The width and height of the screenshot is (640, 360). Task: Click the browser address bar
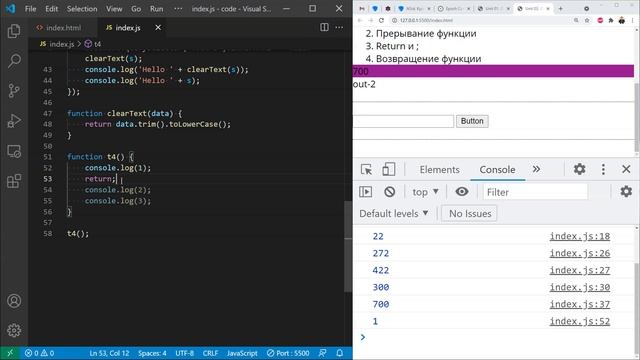(482, 20)
